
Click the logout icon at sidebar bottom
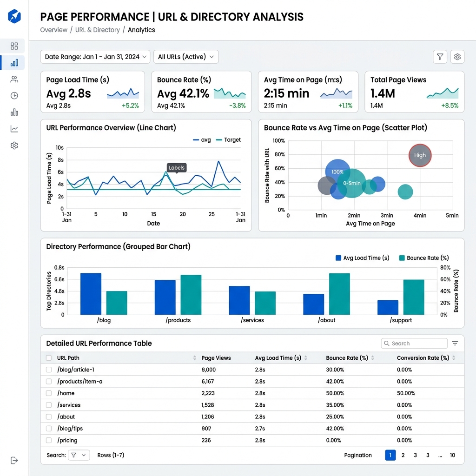[14, 460]
